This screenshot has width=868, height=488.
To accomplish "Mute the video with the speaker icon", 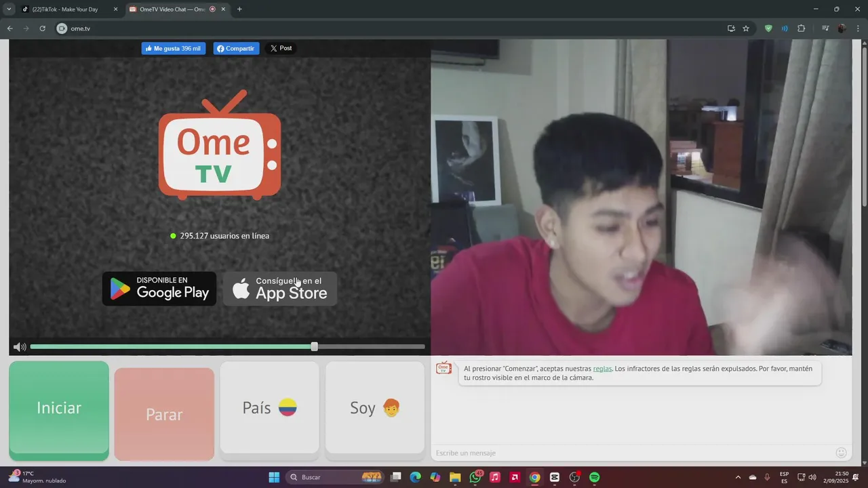I will tap(20, 347).
